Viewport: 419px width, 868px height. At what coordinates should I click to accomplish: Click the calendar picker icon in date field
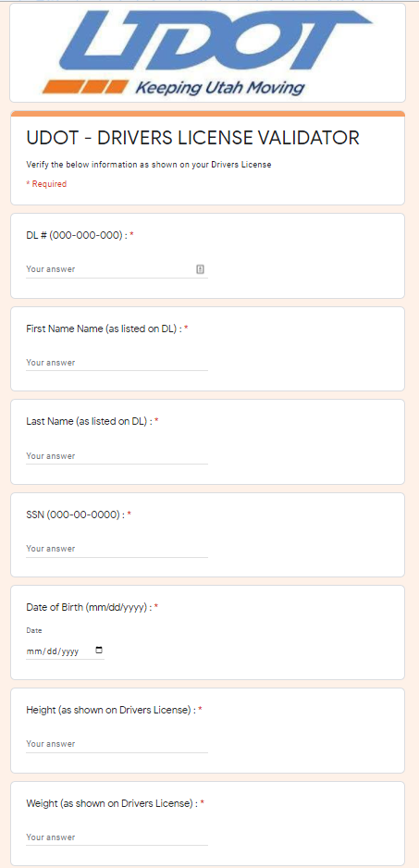(99, 651)
